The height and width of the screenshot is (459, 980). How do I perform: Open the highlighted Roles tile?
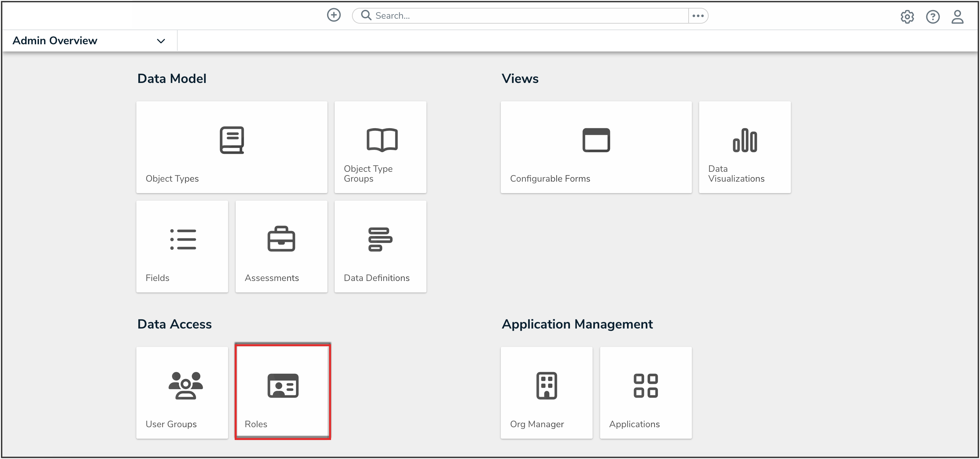[x=283, y=392]
